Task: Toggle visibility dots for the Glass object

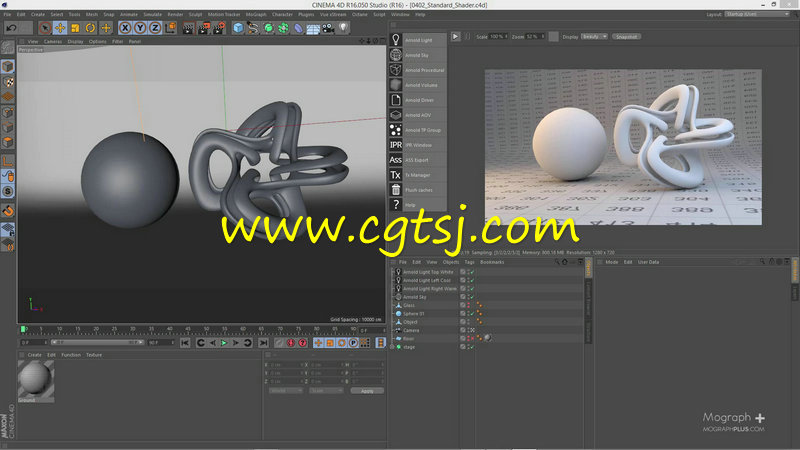Action: (468, 305)
